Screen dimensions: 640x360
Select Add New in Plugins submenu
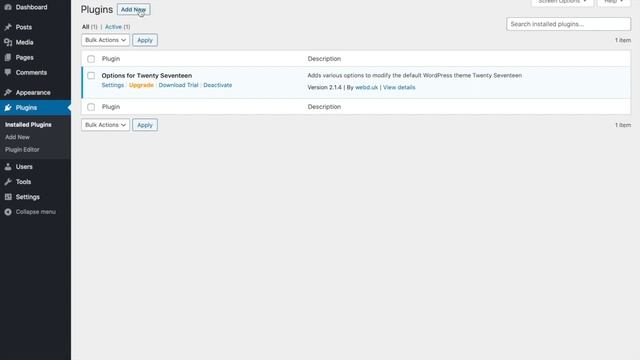pyautogui.click(x=17, y=137)
